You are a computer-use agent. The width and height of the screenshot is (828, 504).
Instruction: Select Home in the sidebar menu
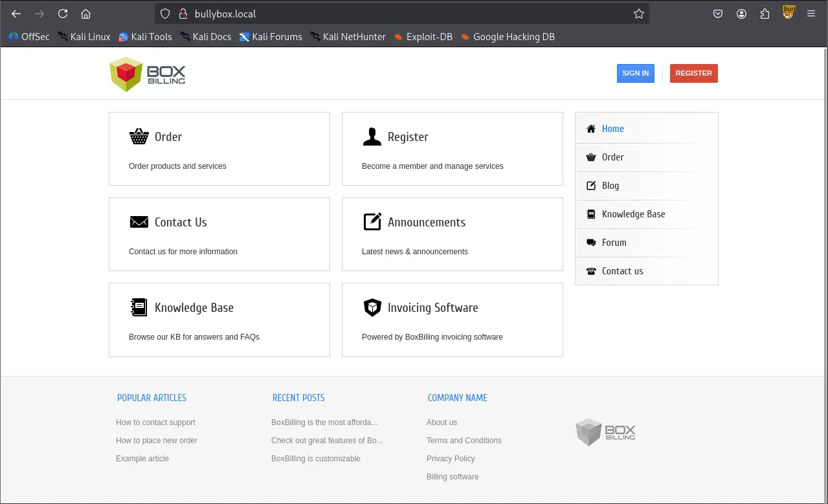(612, 129)
